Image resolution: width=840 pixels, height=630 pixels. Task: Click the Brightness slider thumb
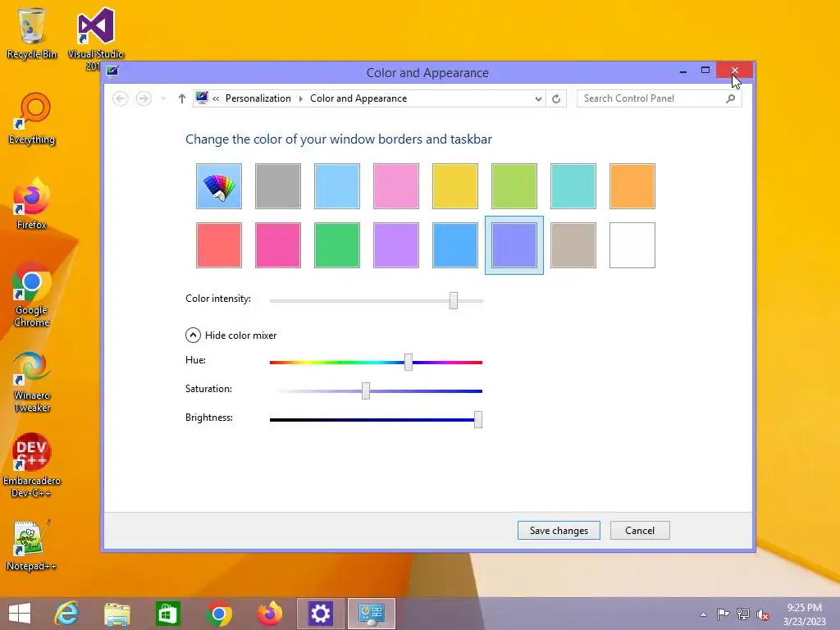(x=478, y=419)
